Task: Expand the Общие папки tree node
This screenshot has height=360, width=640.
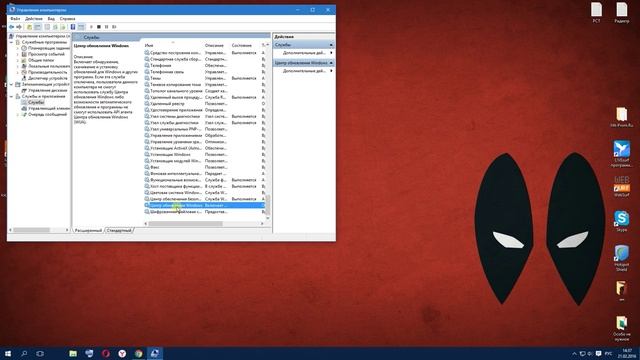Action: (18, 60)
